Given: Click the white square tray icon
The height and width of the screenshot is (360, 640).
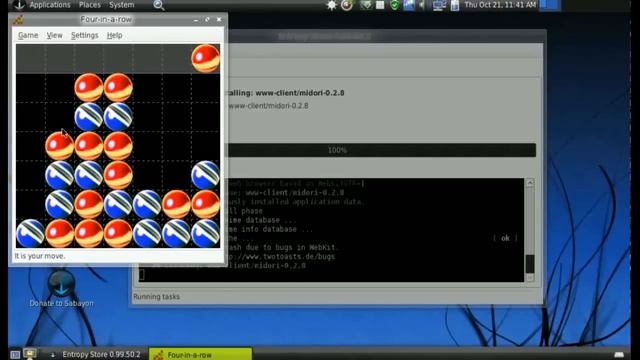Looking at the screenshot, I should pos(380,5).
